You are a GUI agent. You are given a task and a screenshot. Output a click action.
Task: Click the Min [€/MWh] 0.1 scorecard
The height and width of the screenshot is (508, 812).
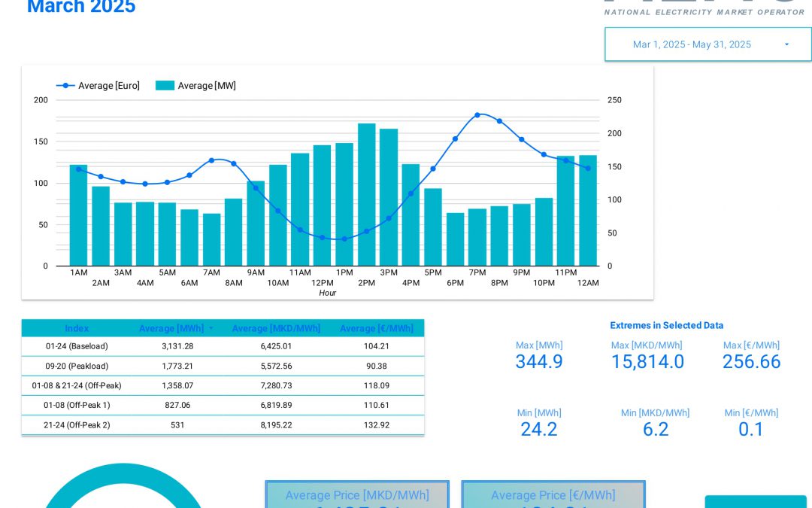pos(751,429)
